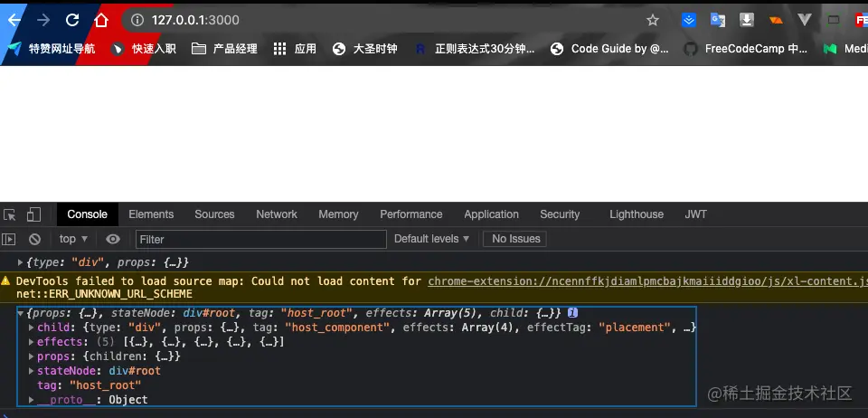Switch to the Performance tab
868x418 pixels.
[x=410, y=214]
